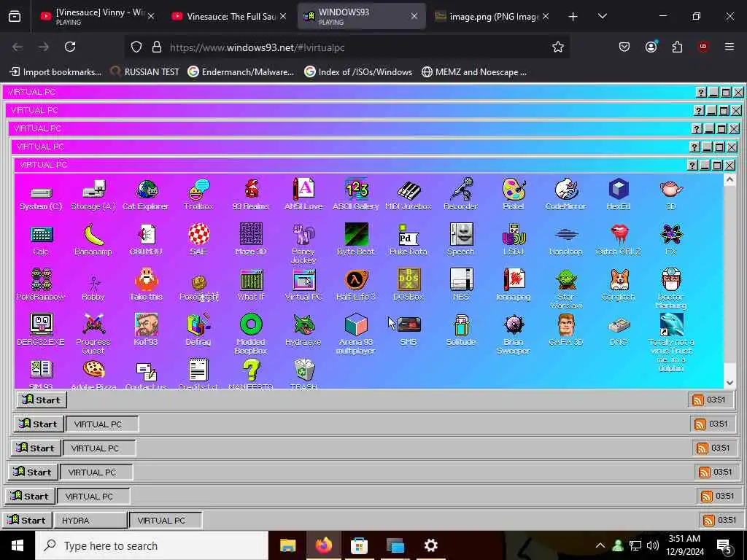Reload the current page
Viewport: 747px width, 560px height.
pos(70,47)
